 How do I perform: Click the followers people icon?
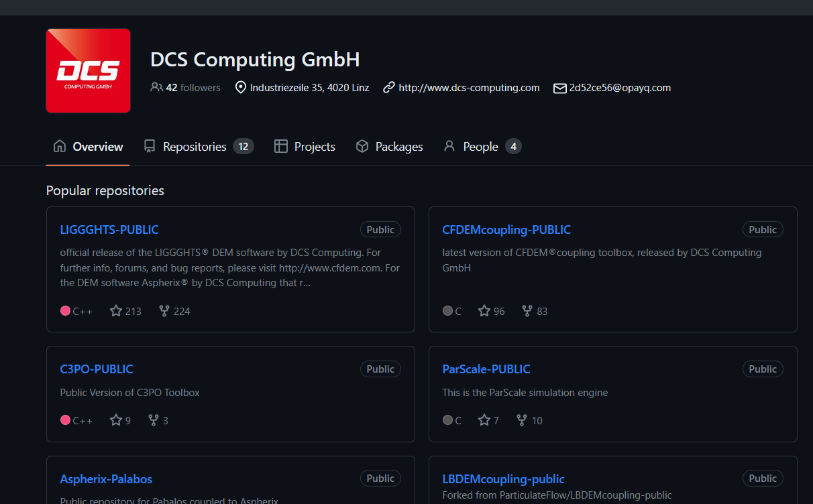[156, 88]
